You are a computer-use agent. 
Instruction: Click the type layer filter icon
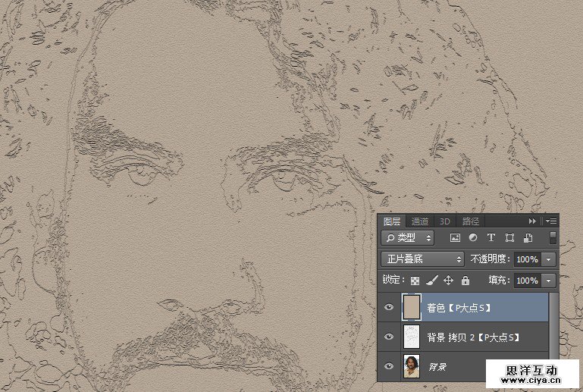(x=491, y=238)
